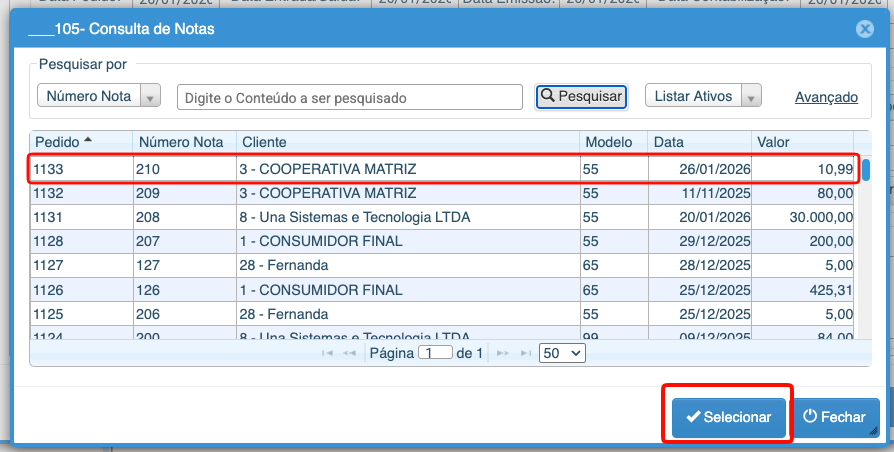Click the page number input box
The height and width of the screenshot is (452, 894).
436,354
